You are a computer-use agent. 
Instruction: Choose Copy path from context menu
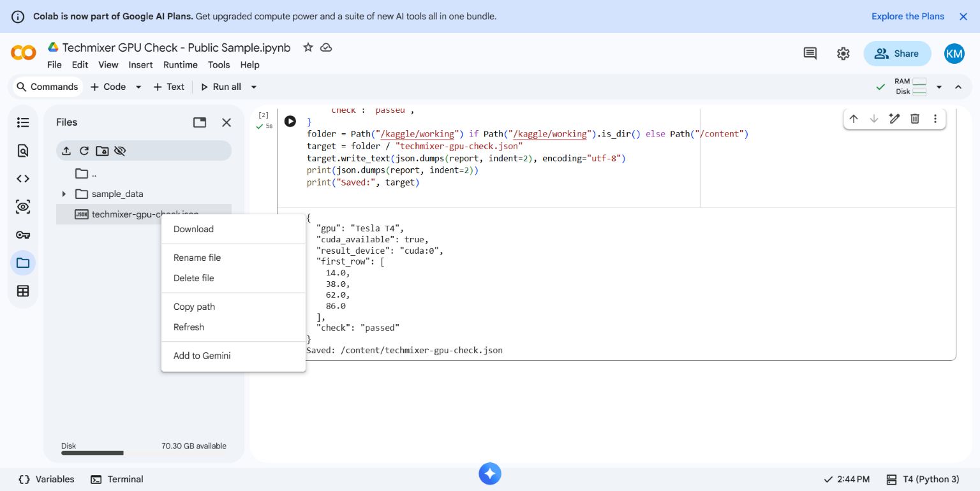click(234, 307)
